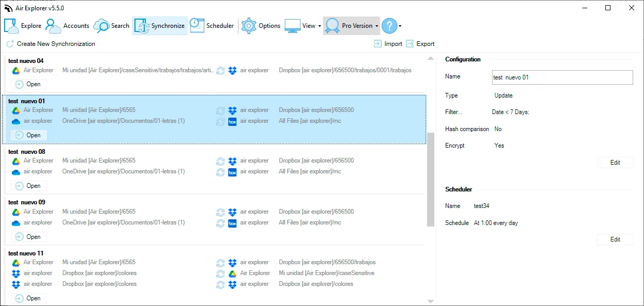Click 'Mi unidad [Air Explorer]/caseSensitive' path in test nuevo 11
The image size is (644, 306).
click(327, 273)
